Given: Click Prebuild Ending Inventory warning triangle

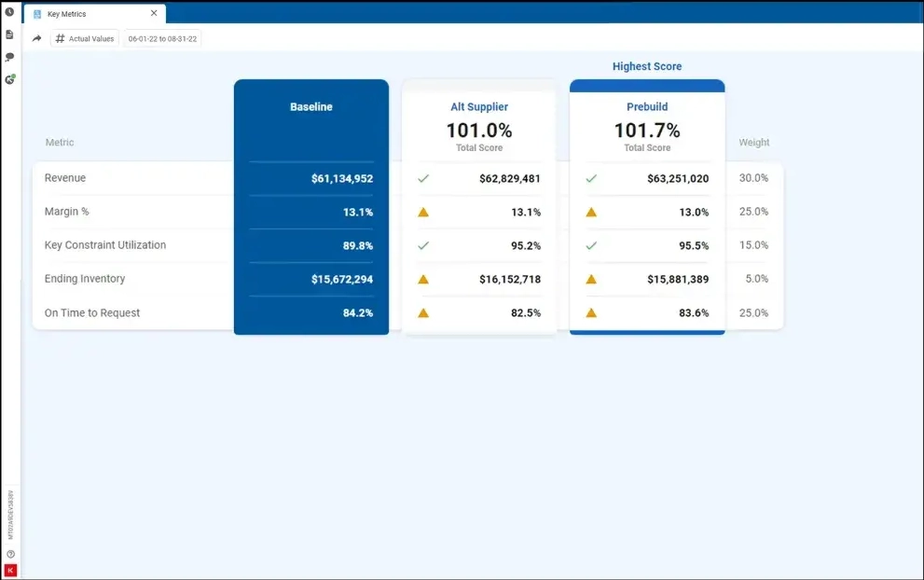Looking at the screenshot, I should [x=591, y=280].
